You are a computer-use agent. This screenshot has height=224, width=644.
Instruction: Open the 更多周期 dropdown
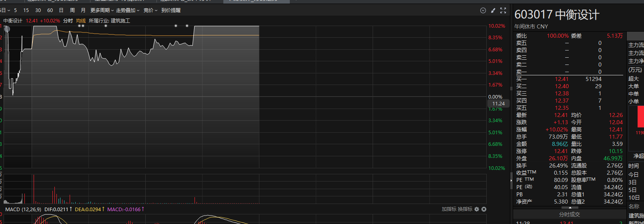click(102, 10)
